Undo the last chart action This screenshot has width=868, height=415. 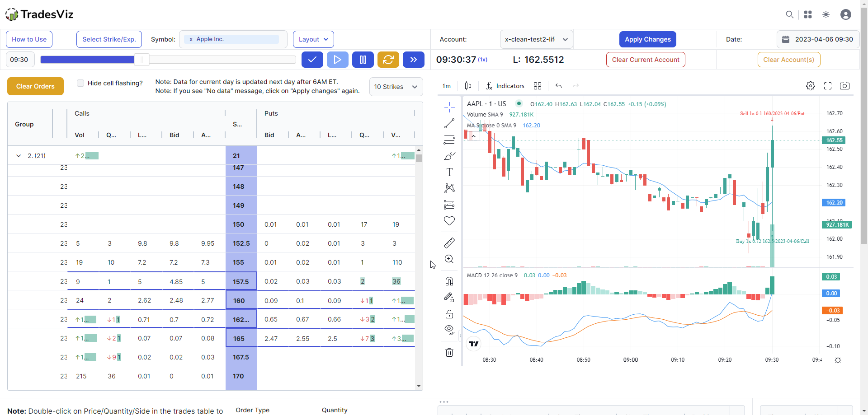pos(559,86)
